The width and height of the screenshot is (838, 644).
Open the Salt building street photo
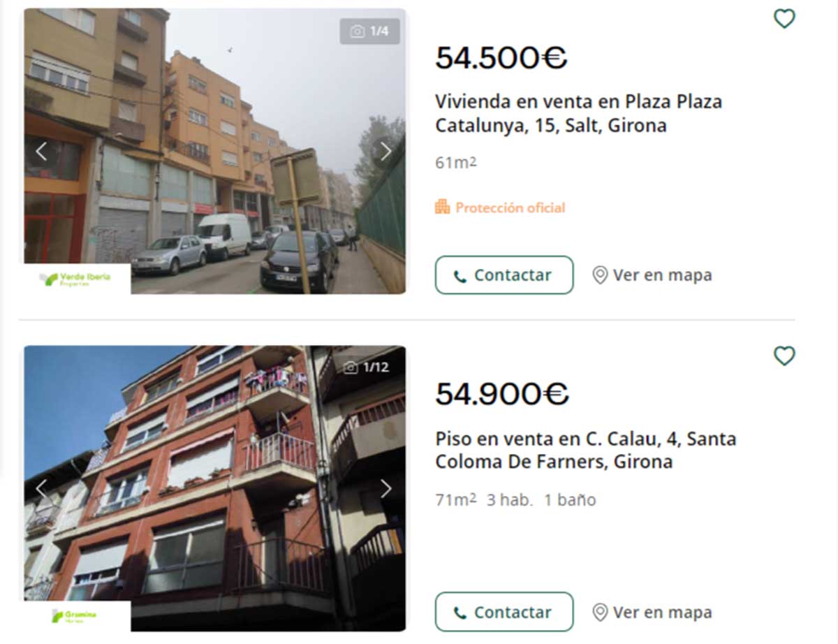(x=215, y=151)
